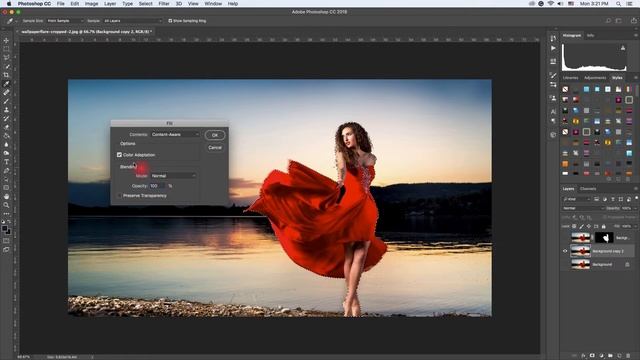
Task: Select layer mask thumbnail on top layer
Action: [604, 238]
